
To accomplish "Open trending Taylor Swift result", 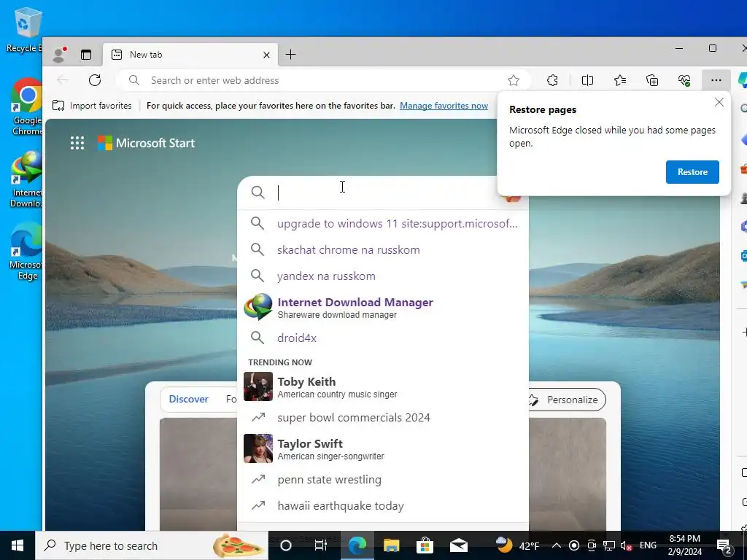I will (x=383, y=448).
